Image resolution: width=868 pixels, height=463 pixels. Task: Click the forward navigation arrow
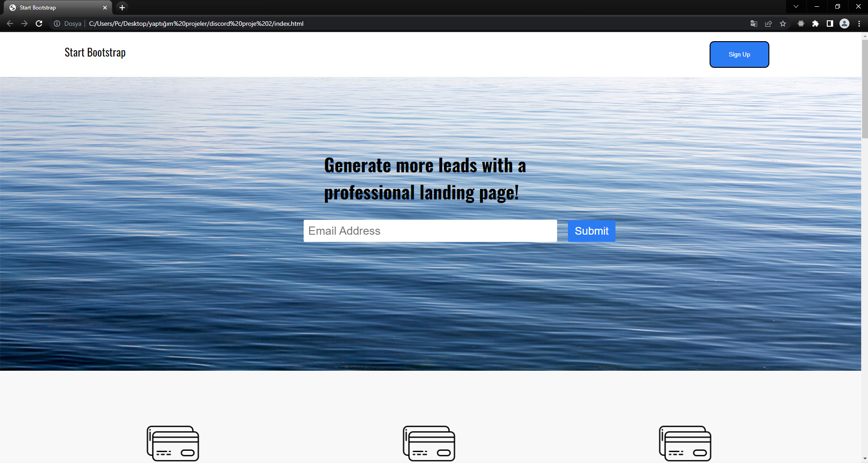24,24
